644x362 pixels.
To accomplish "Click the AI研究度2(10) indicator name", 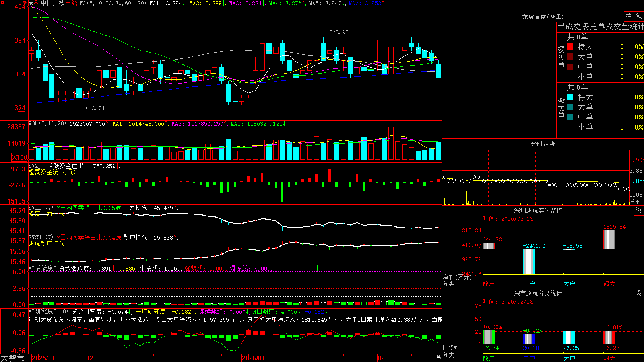I will [48, 311].
